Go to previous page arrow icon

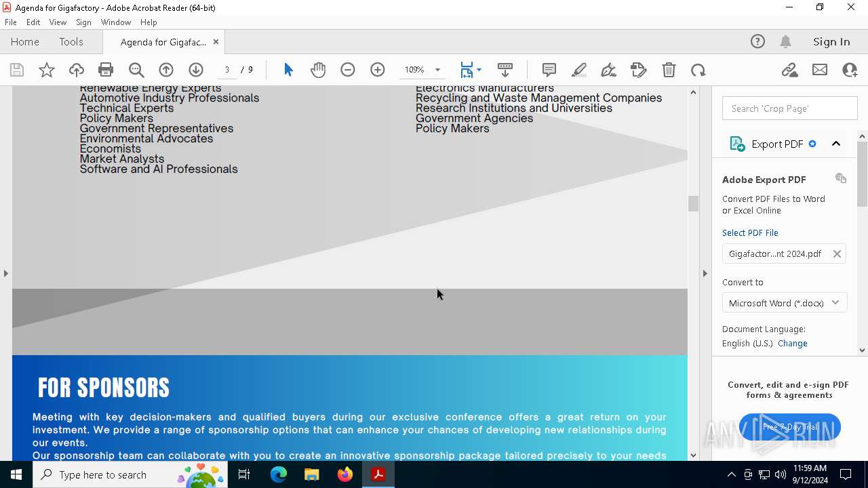(x=166, y=70)
